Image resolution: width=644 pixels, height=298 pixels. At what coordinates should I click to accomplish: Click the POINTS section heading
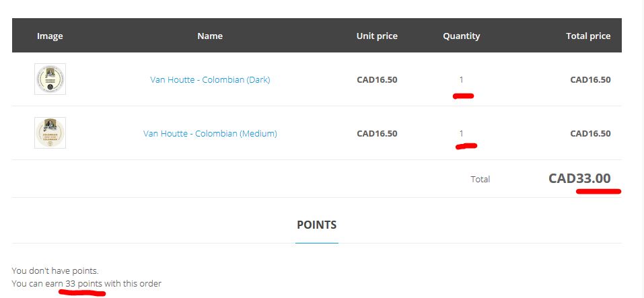(317, 225)
